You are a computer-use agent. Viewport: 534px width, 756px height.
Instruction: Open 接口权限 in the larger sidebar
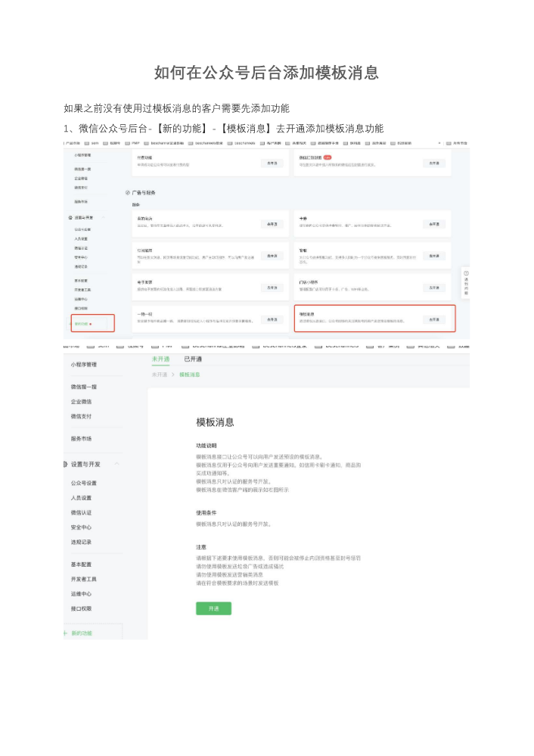(x=82, y=608)
